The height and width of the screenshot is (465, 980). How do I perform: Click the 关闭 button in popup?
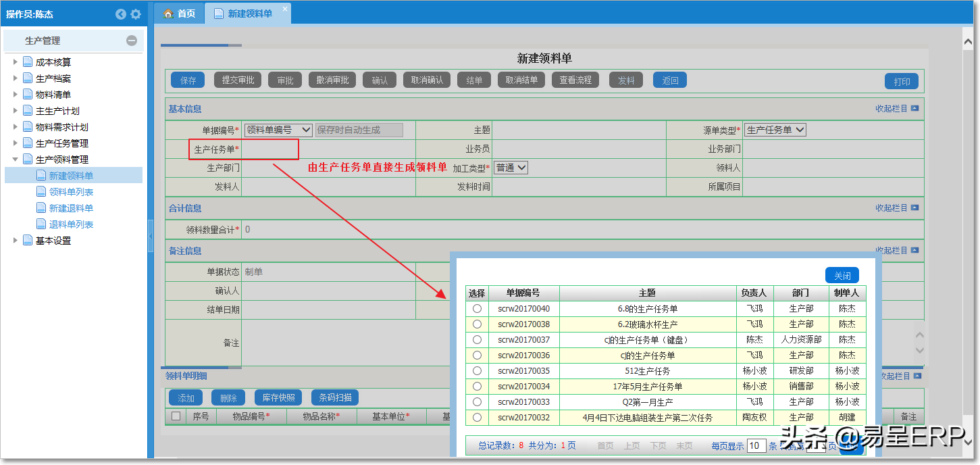[x=842, y=276]
